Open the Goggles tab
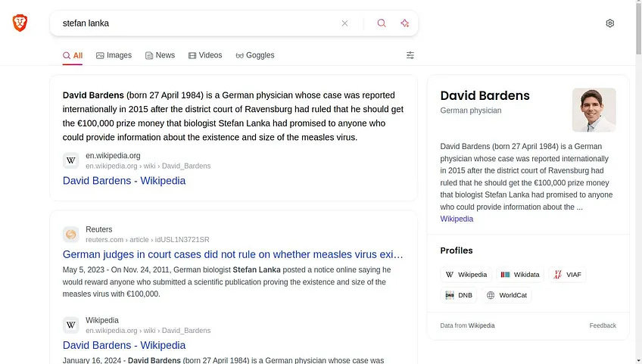Viewport: 642px width, 364px height. point(255,55)
